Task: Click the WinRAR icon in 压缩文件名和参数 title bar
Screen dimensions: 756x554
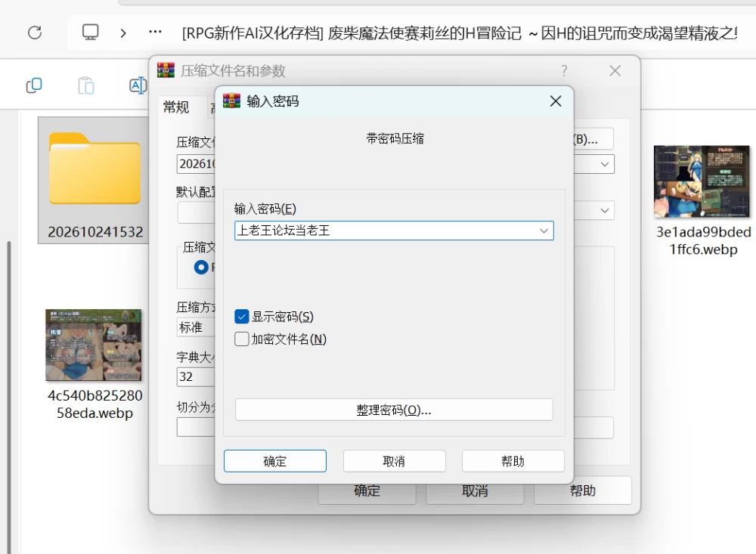Action: (x=166, y=70)
